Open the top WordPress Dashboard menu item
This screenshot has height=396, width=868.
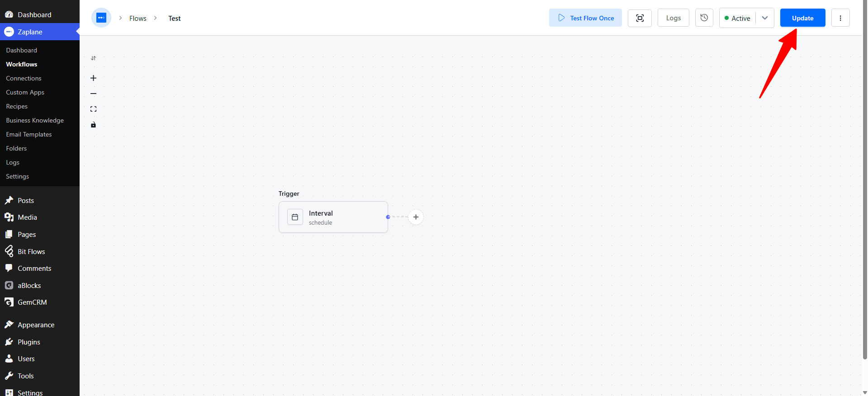point(40,14)
